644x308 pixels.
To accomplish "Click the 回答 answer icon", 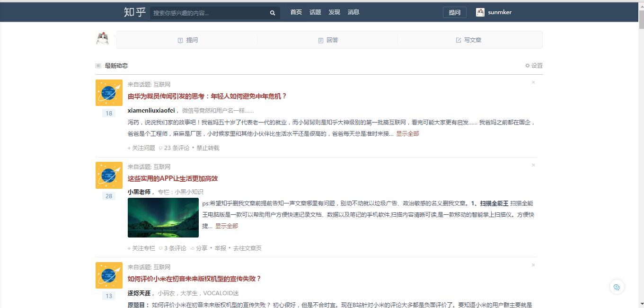I will 321,40.
